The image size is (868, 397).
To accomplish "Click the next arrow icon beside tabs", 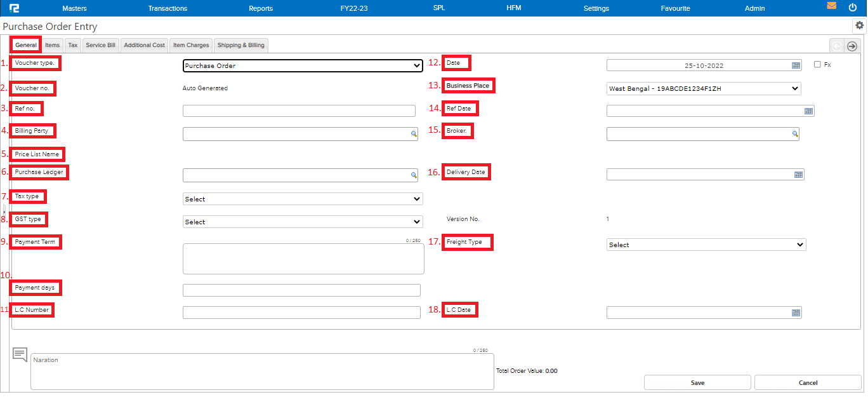I will pos(852,46).
